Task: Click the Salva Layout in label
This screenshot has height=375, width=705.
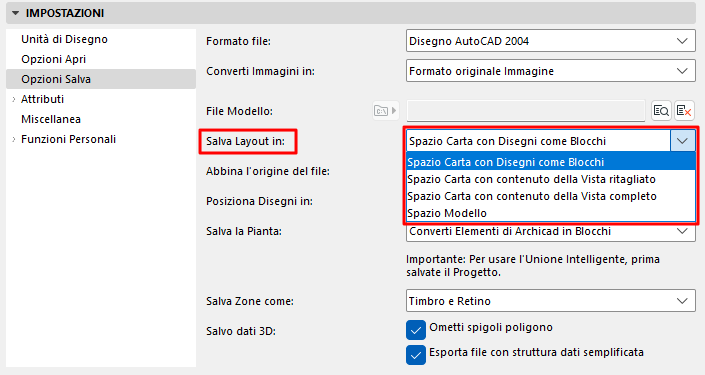Action: point(245,141)
